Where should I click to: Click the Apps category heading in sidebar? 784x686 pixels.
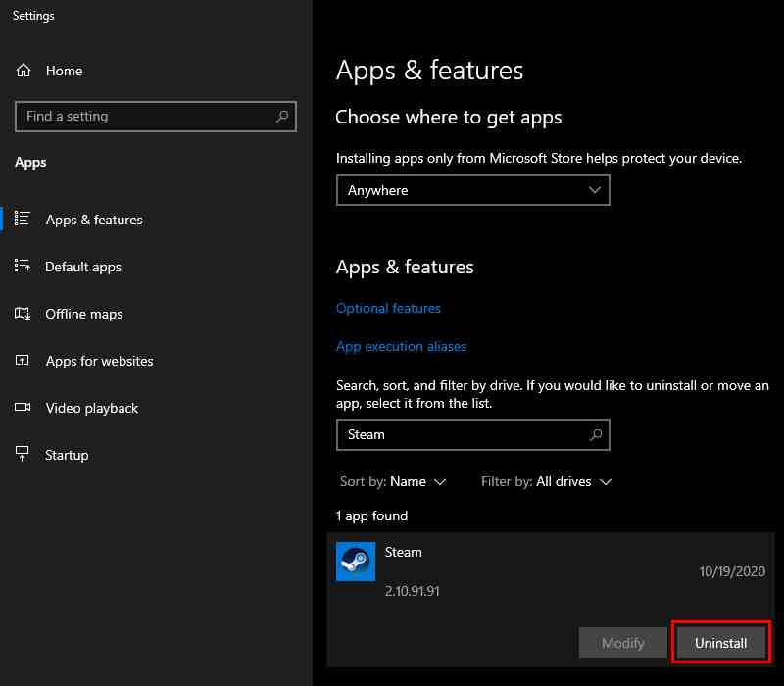30,163
